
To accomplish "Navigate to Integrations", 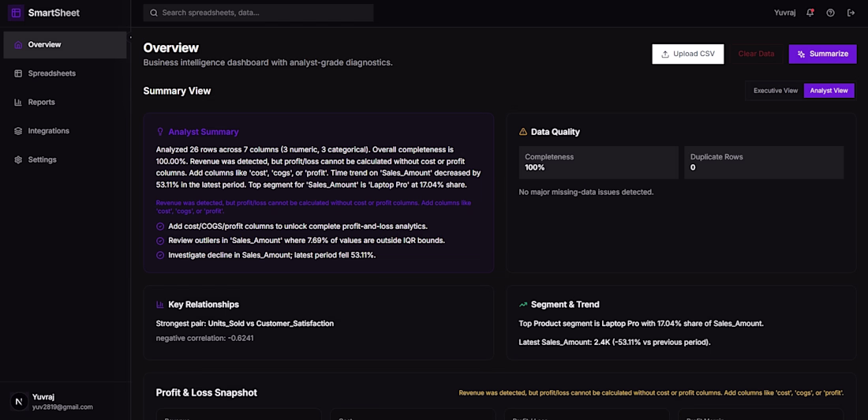I will [x=65, y=131].
